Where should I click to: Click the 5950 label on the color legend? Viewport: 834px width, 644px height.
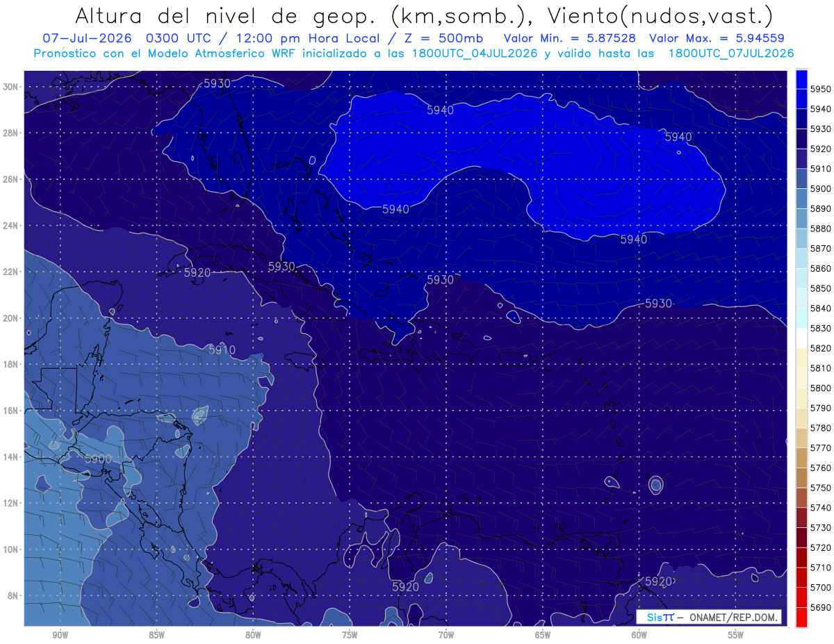tap(821, 89)
